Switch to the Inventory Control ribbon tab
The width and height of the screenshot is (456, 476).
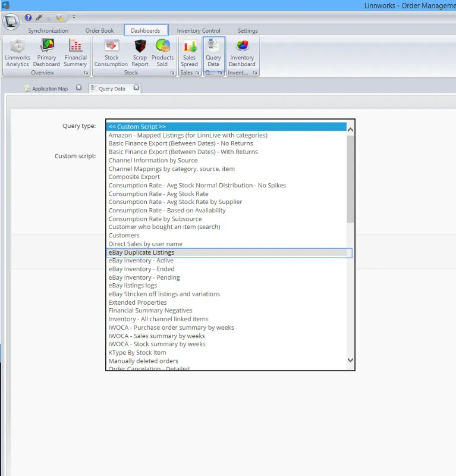click(x=199, y=31)
